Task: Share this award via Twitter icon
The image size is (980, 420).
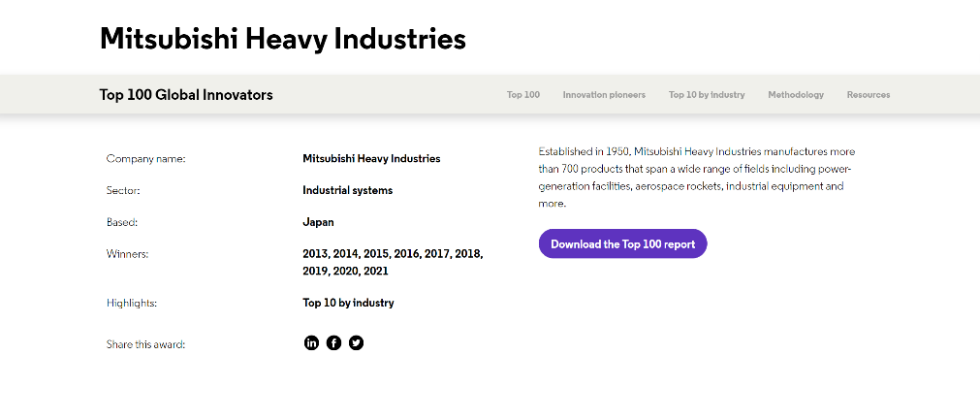Action: coord(356,342)
